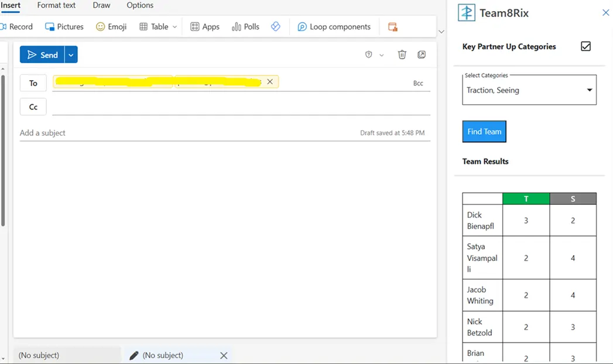Select the first (No subject) draft tab
613x364 pixels.
coord(67,355)
